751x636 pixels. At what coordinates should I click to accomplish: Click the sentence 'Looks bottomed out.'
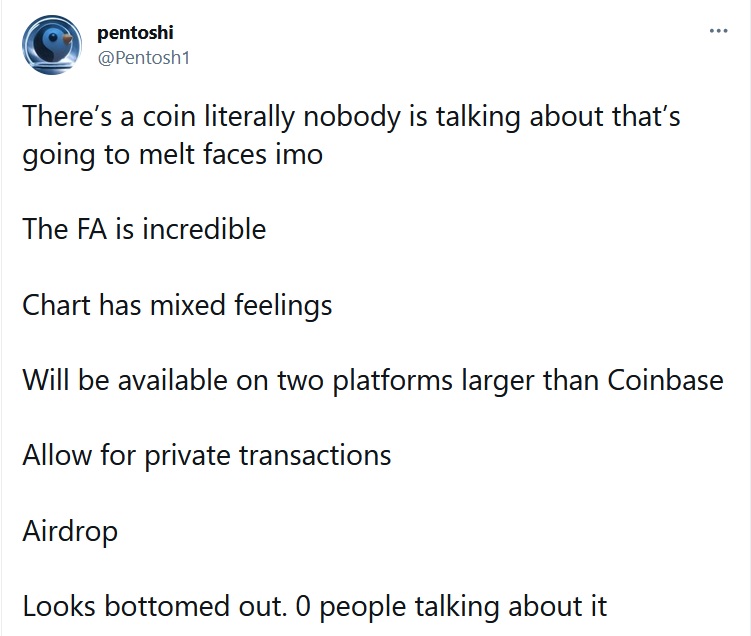click(x=154, y=606)
